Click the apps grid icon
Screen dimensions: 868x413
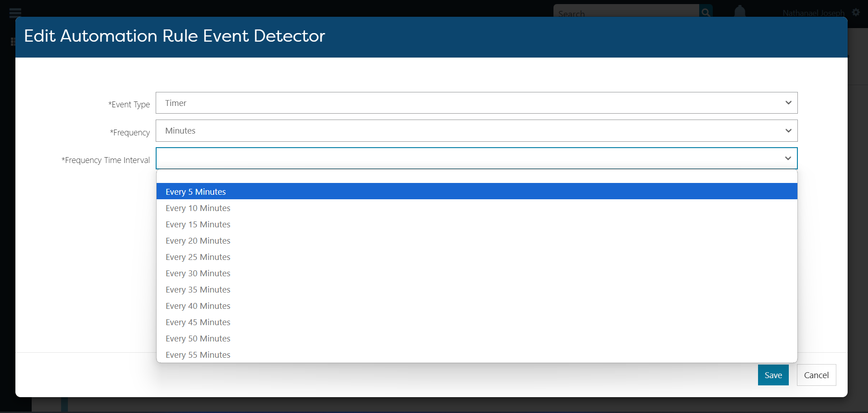click(13, 42)
